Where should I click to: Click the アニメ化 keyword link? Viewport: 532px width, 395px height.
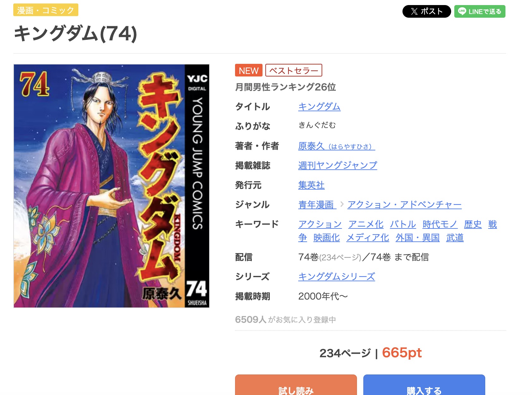point(366,224)
